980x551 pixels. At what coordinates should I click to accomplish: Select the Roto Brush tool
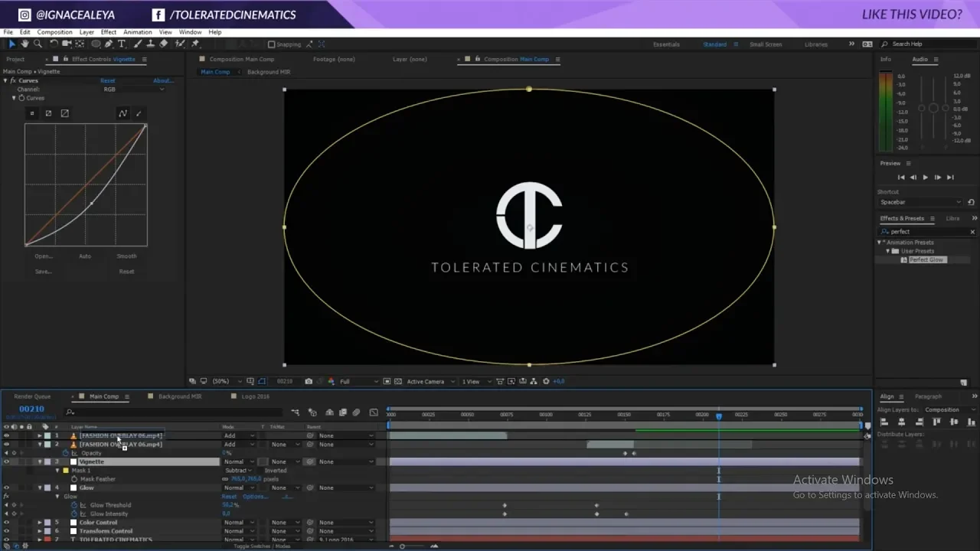tap(180, 44)
